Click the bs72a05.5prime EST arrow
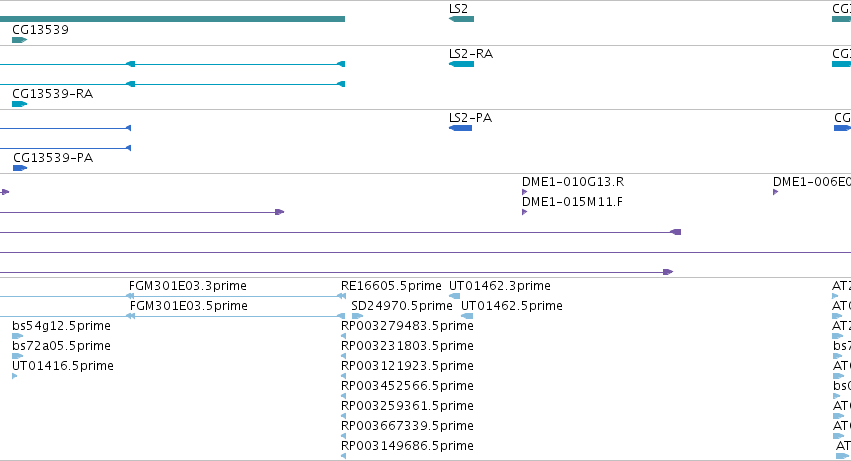This screenshot has width=851, height=461. tap(17, 356)
